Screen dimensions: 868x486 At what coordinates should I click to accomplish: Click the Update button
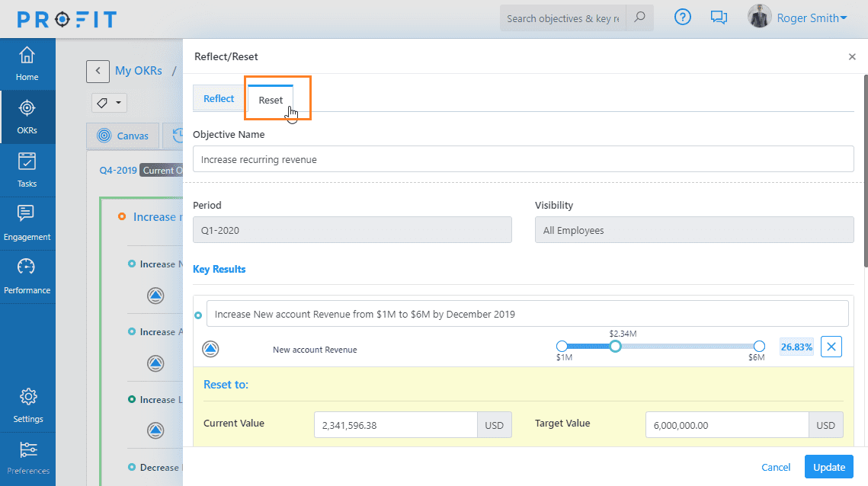point(828,467)
